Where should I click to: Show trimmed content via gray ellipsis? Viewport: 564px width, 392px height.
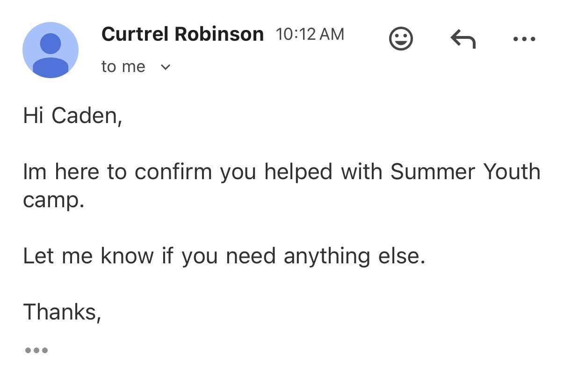pos(36,350)
